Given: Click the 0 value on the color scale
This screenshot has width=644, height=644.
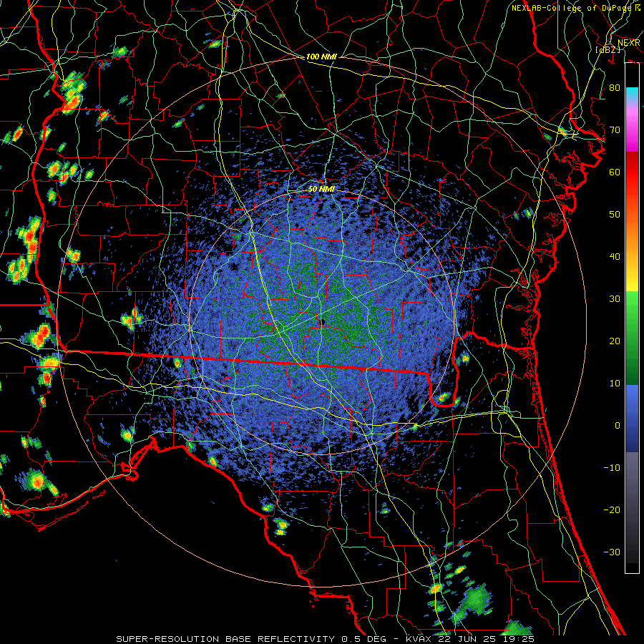Looking at the screenshot, I should pyautogui.click(x=618, y=426).
